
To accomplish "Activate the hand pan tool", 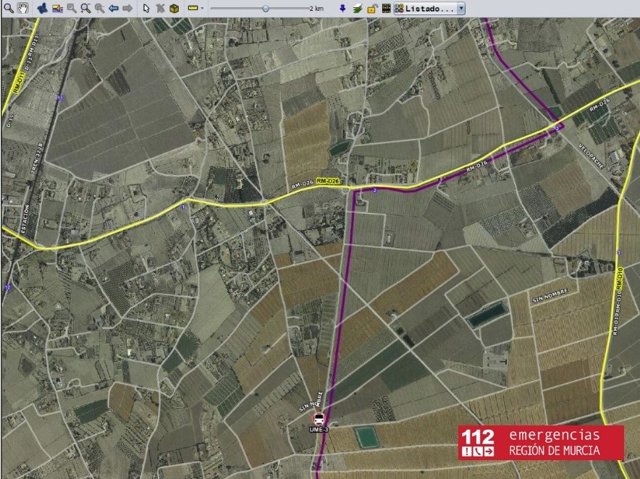I will click(22, 8).
